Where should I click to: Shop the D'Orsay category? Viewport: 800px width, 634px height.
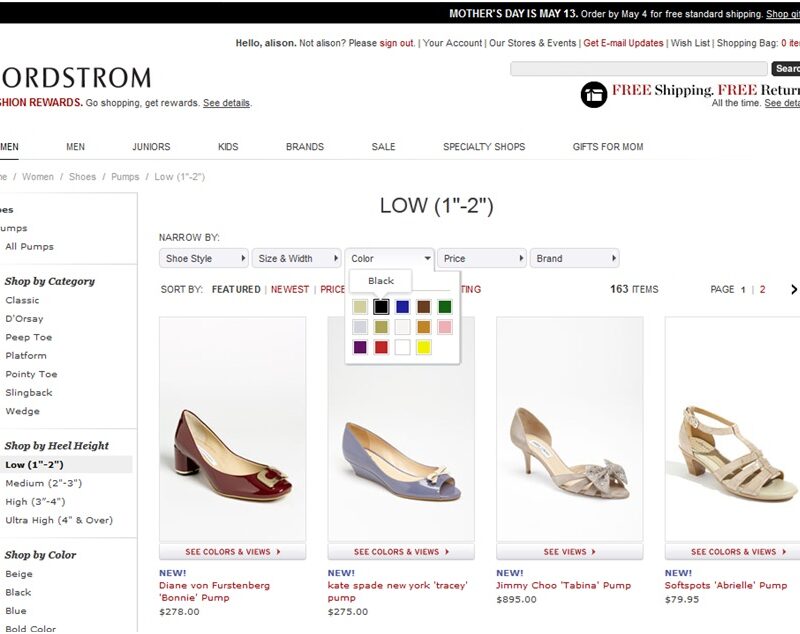(x=24, y=319)
